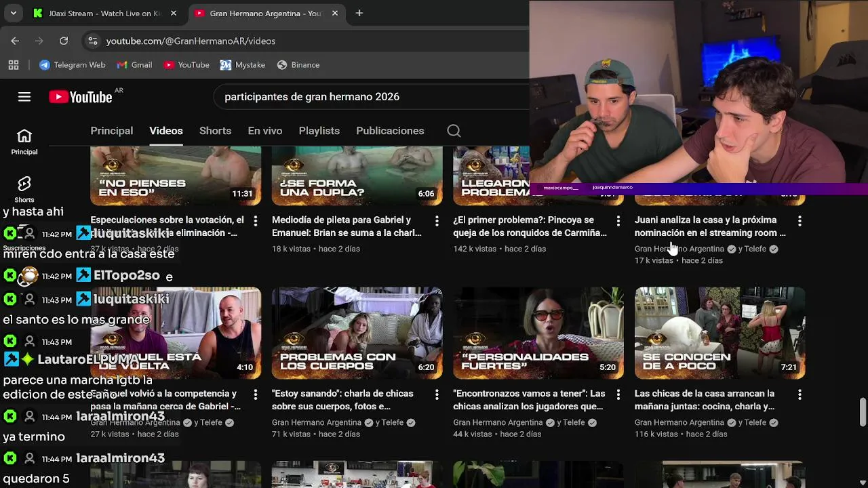Switch to the J0axi Stream tab
Image resolution: width=868 pixels, height=488 pixels.
point(105,13)
